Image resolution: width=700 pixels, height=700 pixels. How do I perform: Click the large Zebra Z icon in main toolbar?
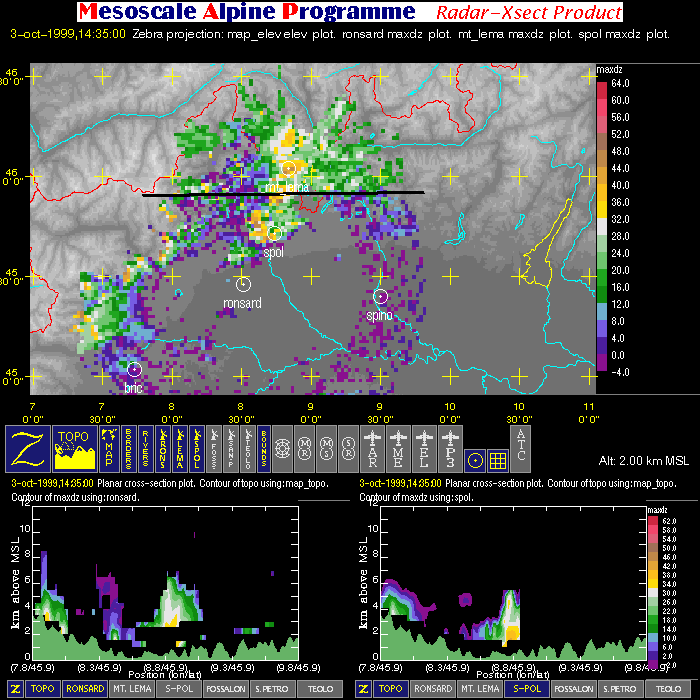[x=29, y=447]
